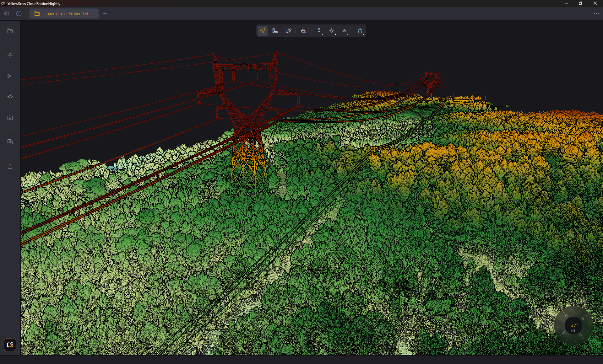Open the eye visibility options dropdown
This screenshot has height=364, width=603.
(x=345, y=31)
